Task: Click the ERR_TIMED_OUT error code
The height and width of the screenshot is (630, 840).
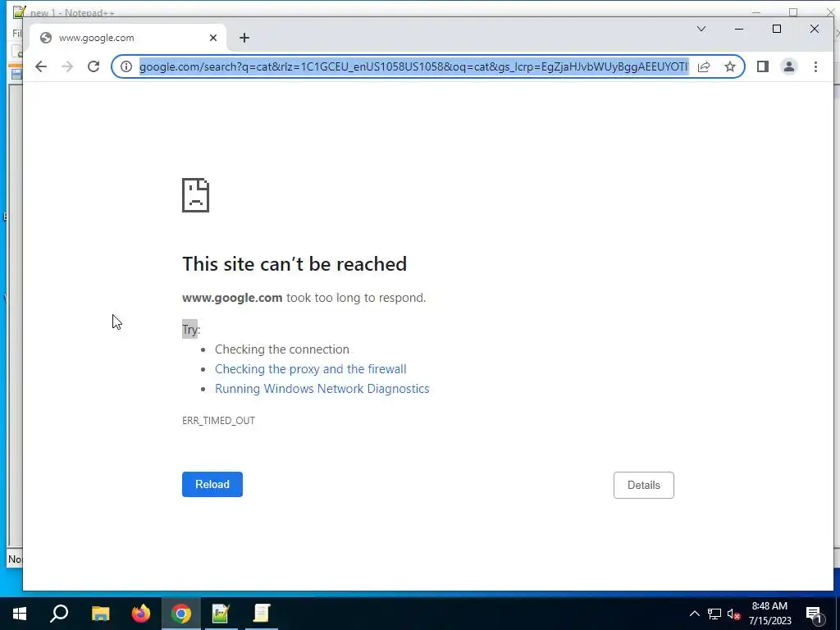Action: tap(218, 421)
